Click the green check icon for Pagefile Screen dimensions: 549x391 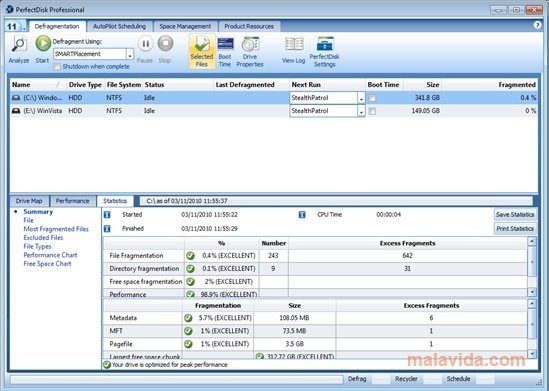[188, 344]
